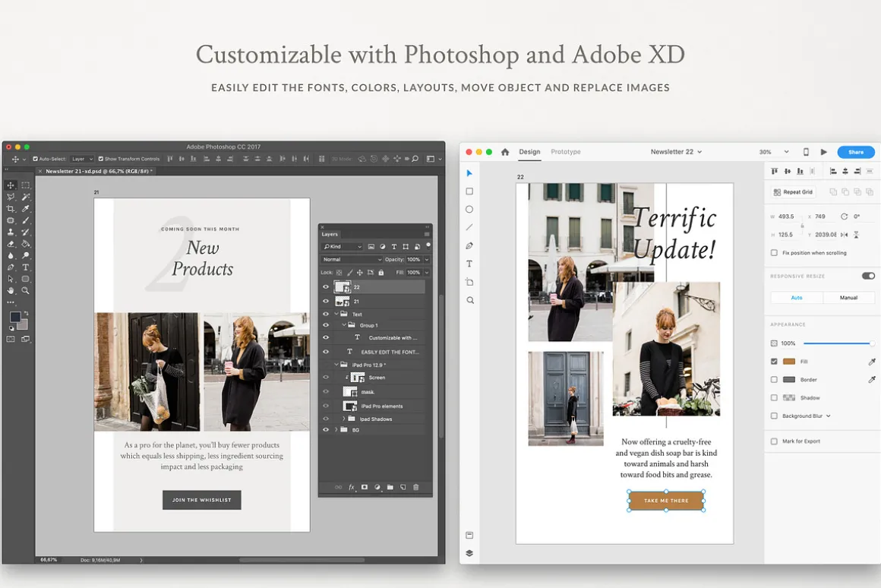Select the Newsletter 21-xd.psd document tab
Viewport: 881px width, 588px height.
pyautogui.click(x=96, y=171)
